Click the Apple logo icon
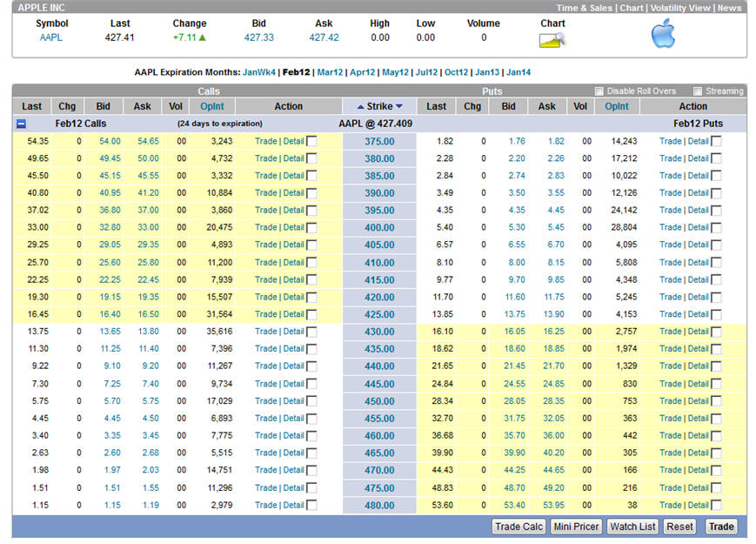Viewport: 756px width, 544px height. pyautogui.click(x=663, y=34)
